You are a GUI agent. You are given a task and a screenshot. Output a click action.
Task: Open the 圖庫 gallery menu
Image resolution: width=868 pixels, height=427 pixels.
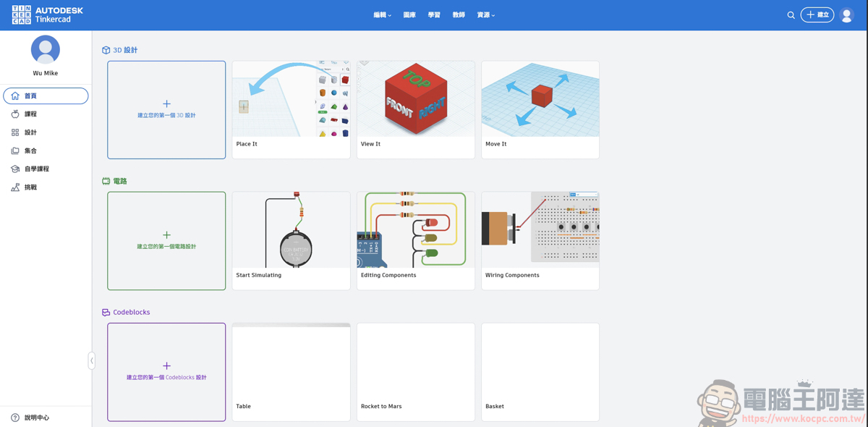click(x=409, y=14)
